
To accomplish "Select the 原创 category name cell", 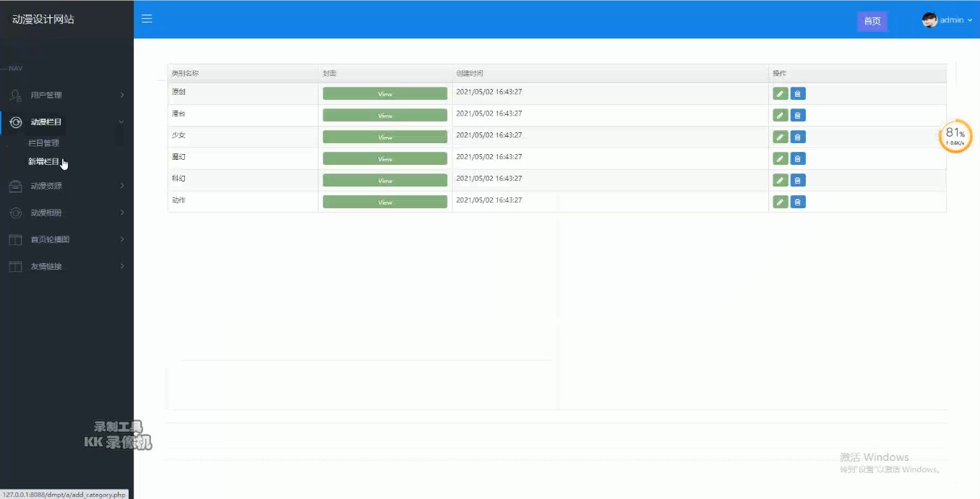I will coord(243,93).
